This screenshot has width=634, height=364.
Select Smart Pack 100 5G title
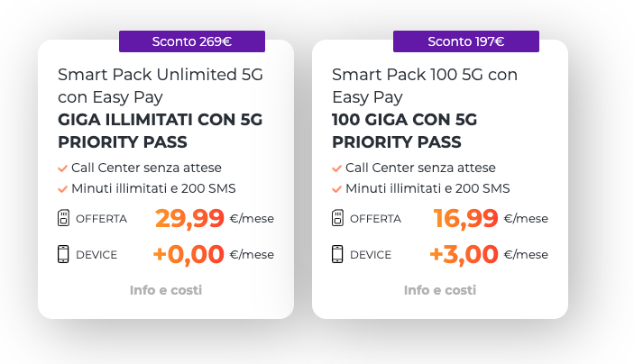point(425,86)
